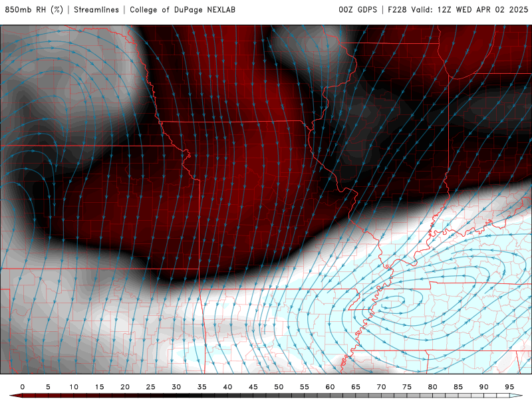Click the colorbar label 40
Screen dimensions: 532x399
pyautogui.click(x=227, y=387)
